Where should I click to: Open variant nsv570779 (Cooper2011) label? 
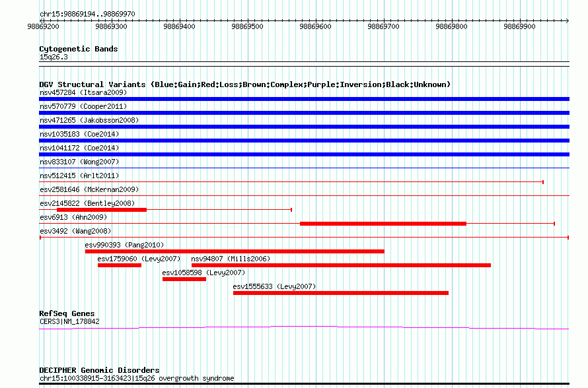tap(83, 106)
